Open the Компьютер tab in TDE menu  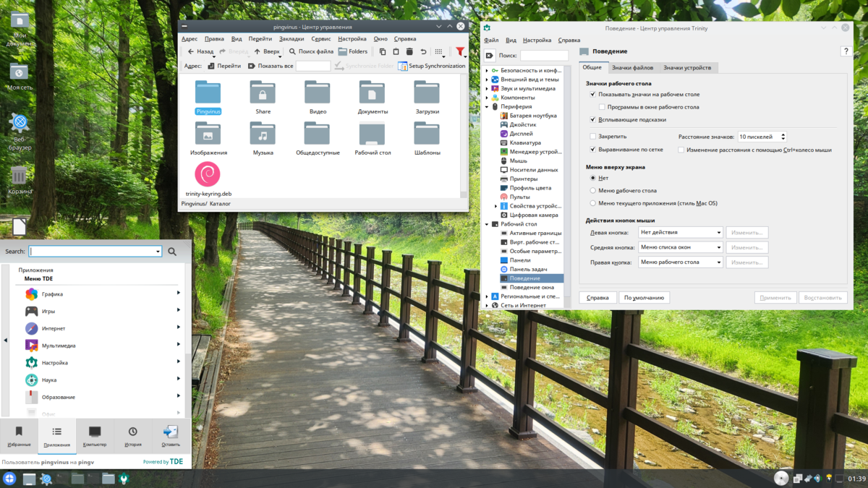click(x=95, y=436)
